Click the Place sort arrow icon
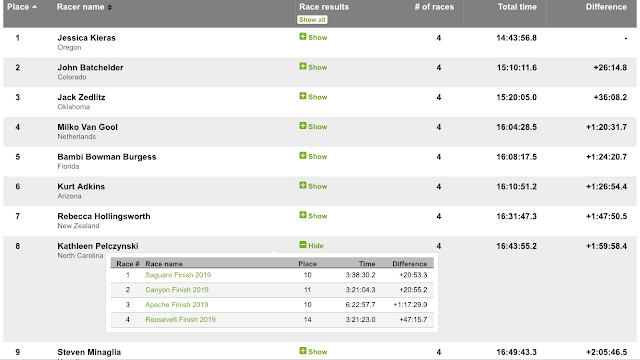The height and width of the screenshot is (360, 640). click(34, 7)
